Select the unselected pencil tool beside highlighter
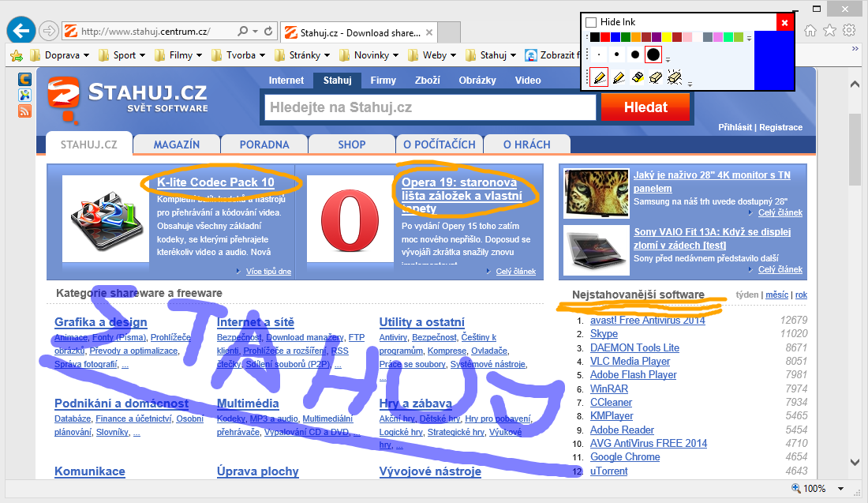 coord(619,77)
